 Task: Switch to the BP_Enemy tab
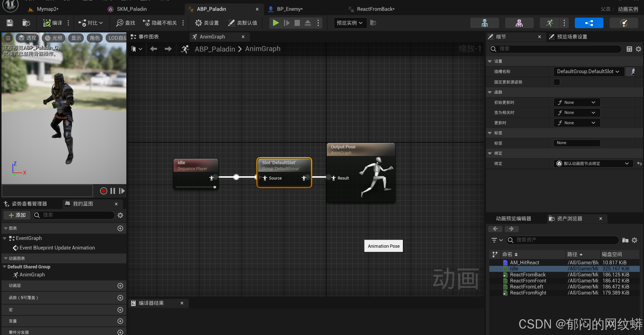(289, 9)
